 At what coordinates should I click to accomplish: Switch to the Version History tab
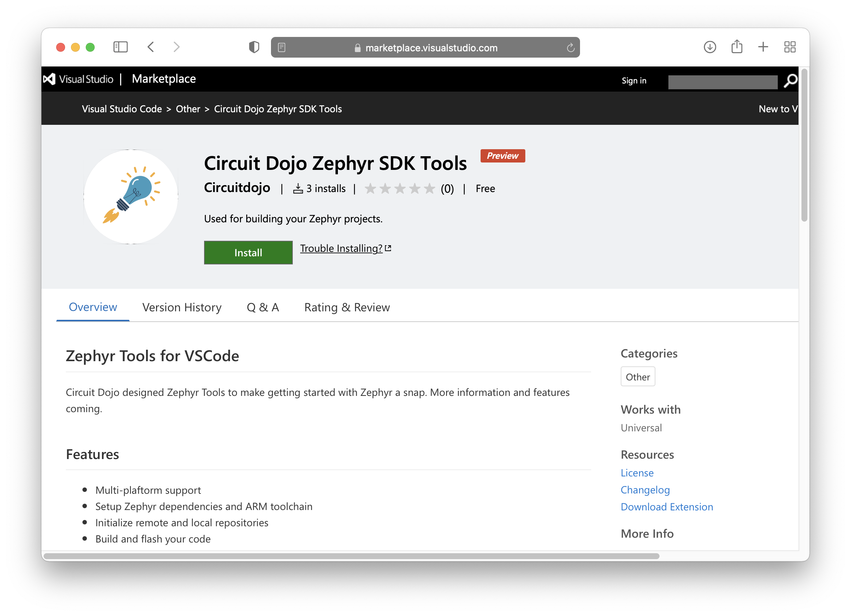click(182, 307)
